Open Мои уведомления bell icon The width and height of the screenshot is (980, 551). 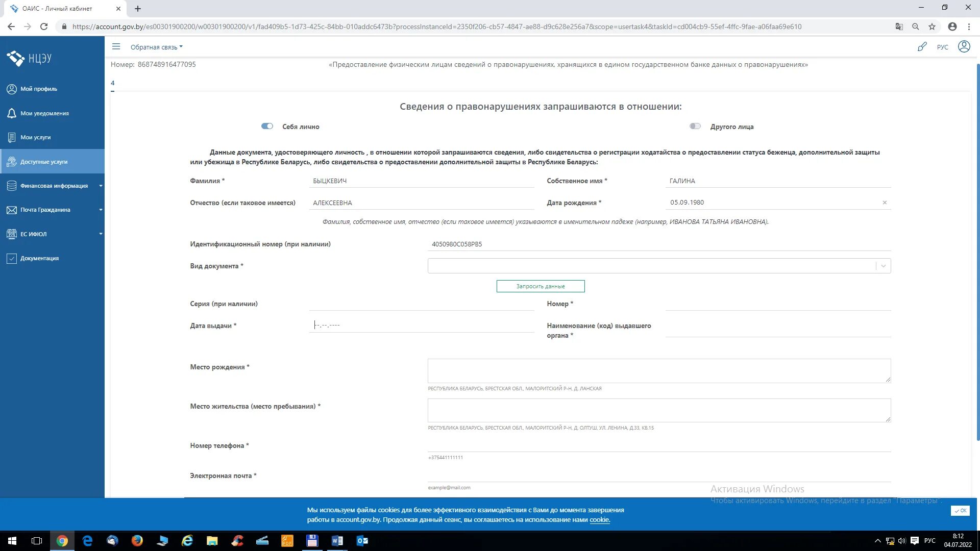[12, 113]
